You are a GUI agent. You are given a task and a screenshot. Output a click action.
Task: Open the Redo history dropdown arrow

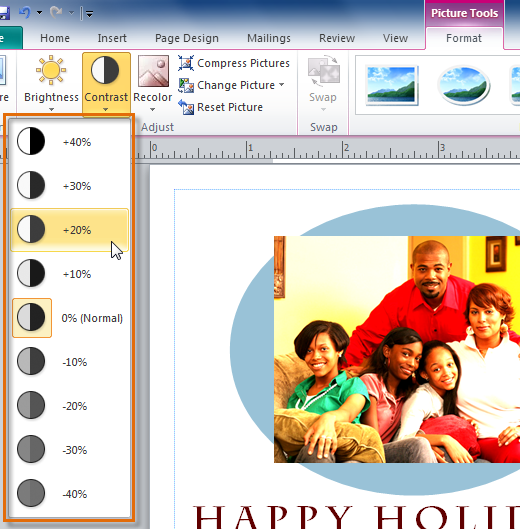pyautogui.click(x=71, y=13)
